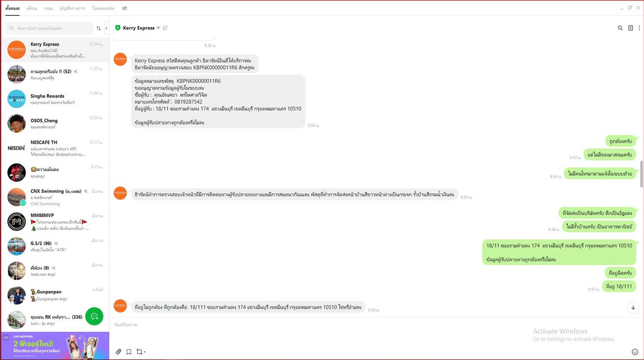Select the screen capture crop icon

coord(139,352)
